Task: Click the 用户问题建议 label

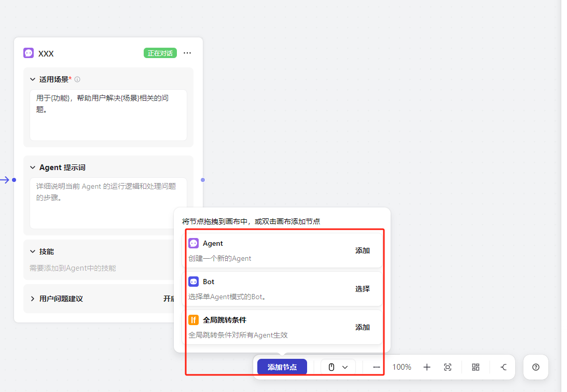Action: 61,299
